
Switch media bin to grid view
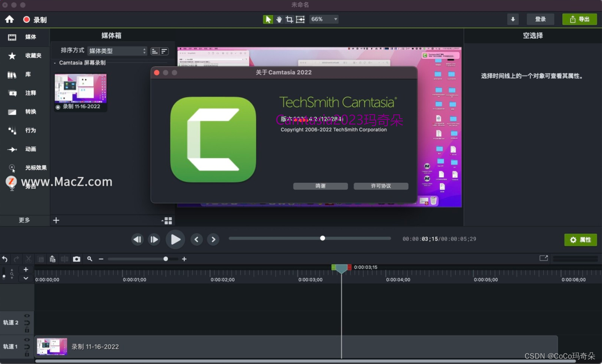click(167, 221)
